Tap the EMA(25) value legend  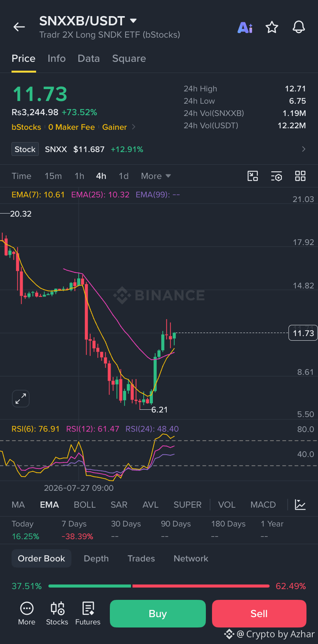point(100,195)
